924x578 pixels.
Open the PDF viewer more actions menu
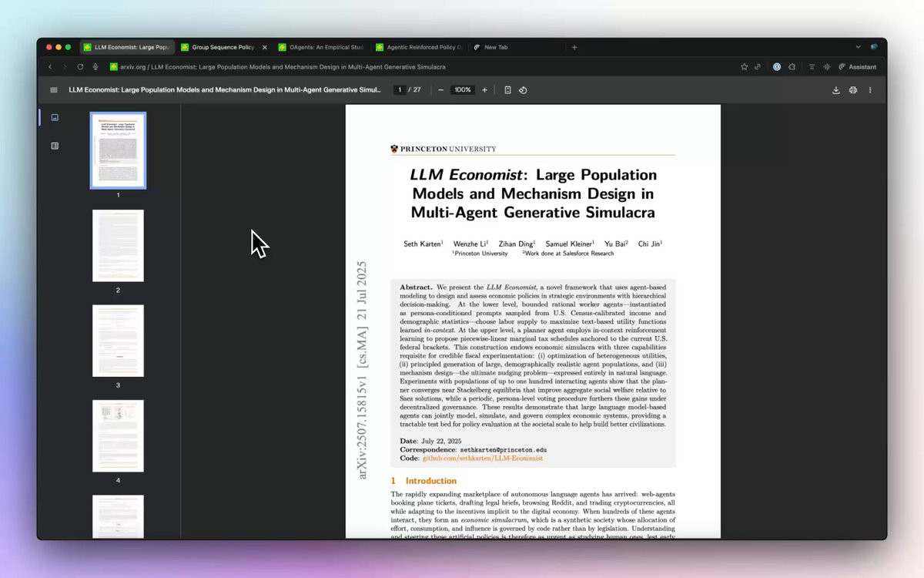(x=870, y=90)
